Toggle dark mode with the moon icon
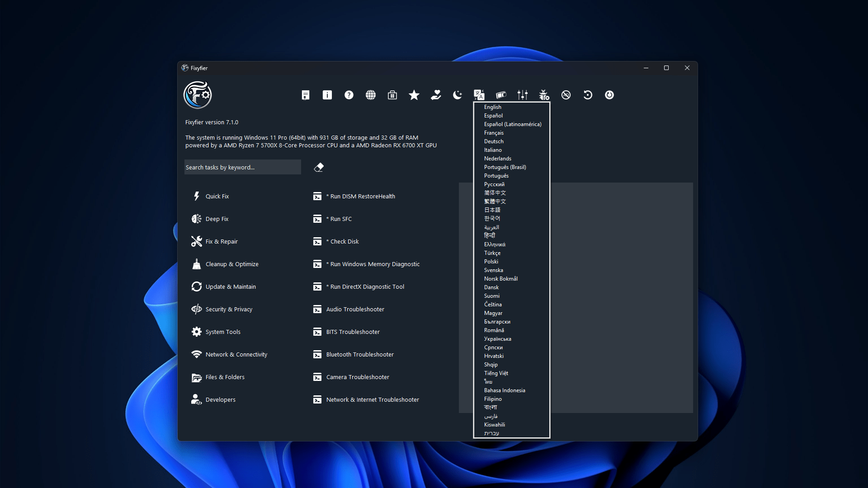868x488 pixels. [457, 95]
